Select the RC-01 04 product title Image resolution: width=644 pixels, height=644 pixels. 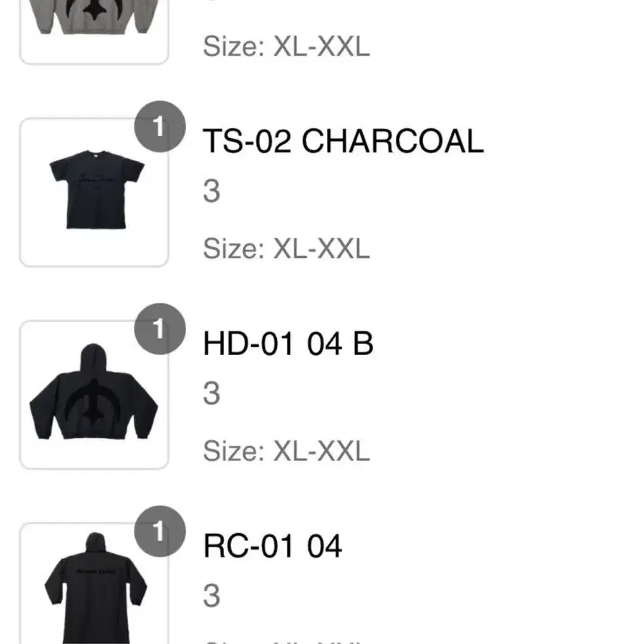click(273, 546)
